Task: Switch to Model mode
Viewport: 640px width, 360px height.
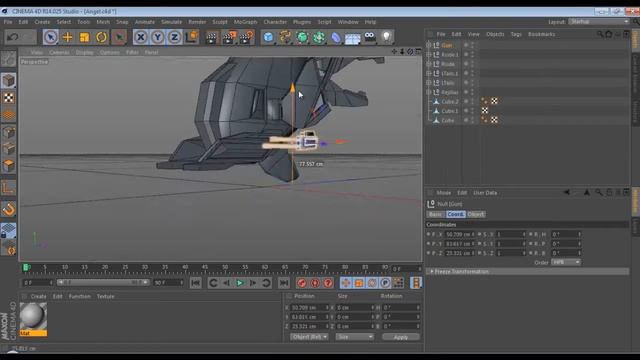Action: click(x=8, y=81)
